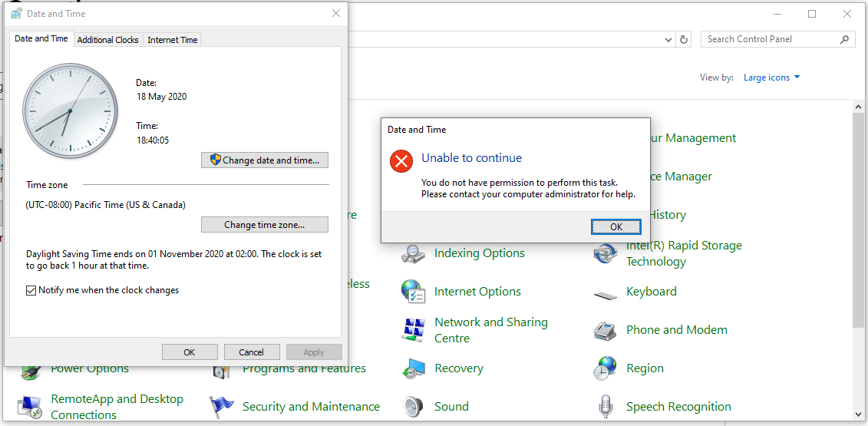This screenshot has height=426, width=868.
Task: Click OK in Date and Time window
Action: click(190, 352)
